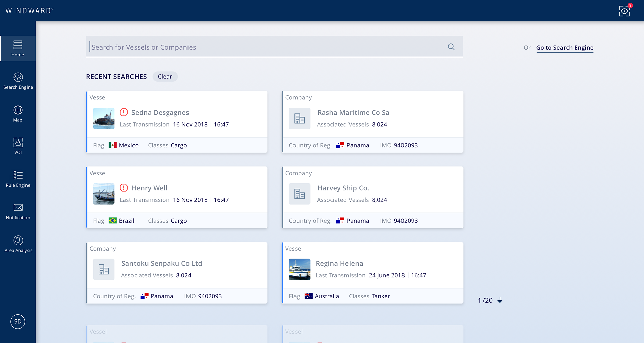Click the magnifier search icon
The height and width of the screenshot is (343, 644).
[x=451, y=47]
